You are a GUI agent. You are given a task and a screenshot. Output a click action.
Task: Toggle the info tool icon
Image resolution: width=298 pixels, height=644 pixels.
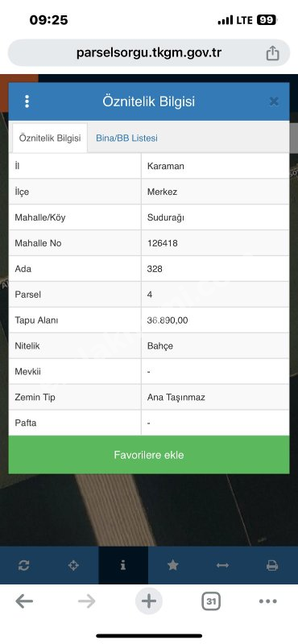tap(123, 566)
